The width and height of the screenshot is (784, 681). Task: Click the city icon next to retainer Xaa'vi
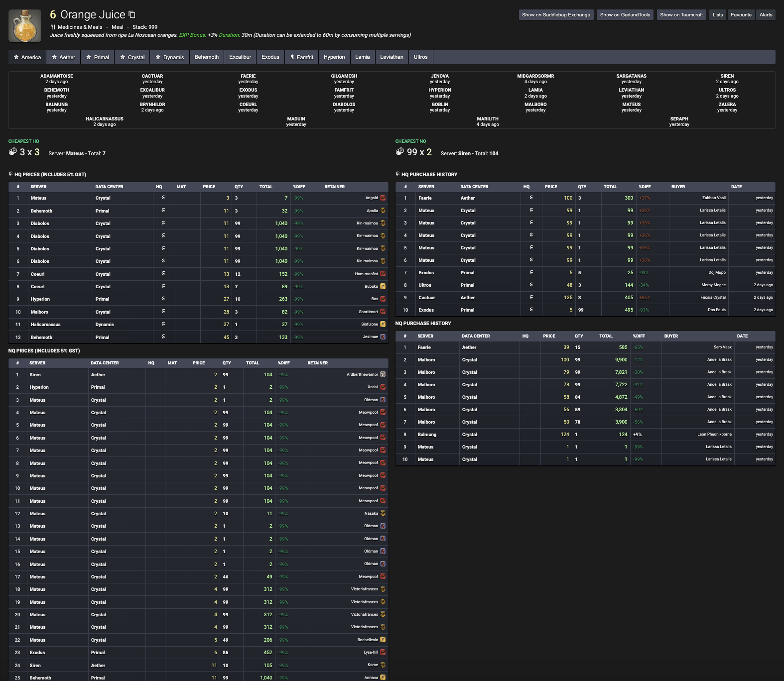pos(383,387)
